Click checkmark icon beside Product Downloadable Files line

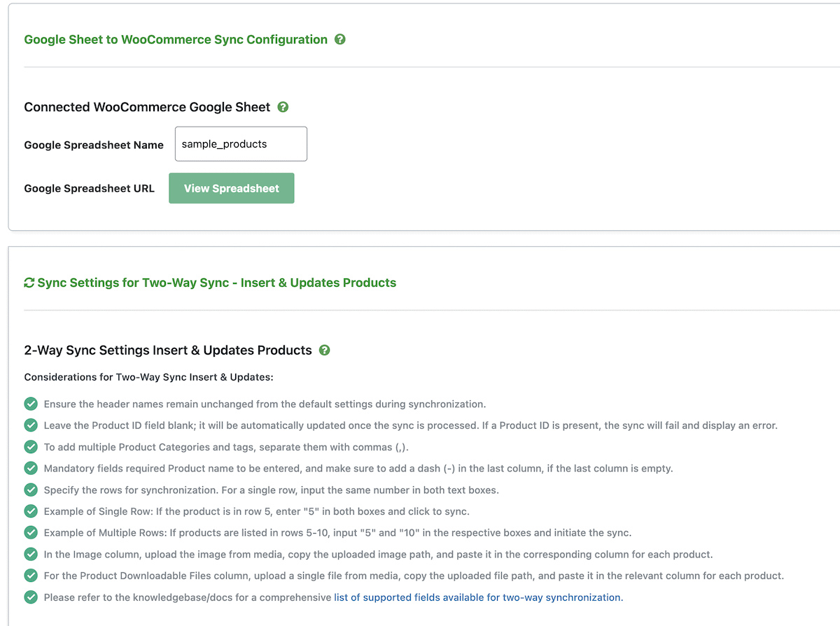[x=31, y=576]
